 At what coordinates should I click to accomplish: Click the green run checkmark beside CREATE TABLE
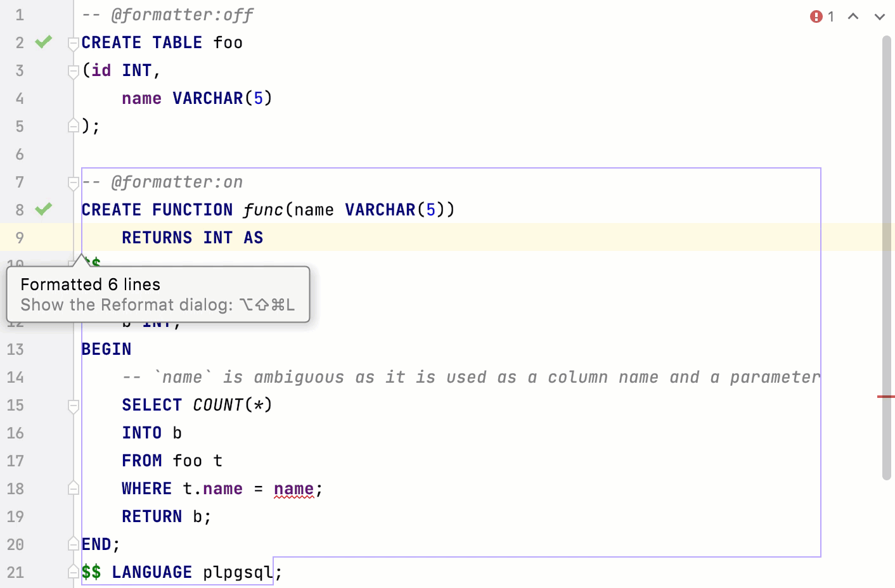pyautogui.click(x=42, y=42)
